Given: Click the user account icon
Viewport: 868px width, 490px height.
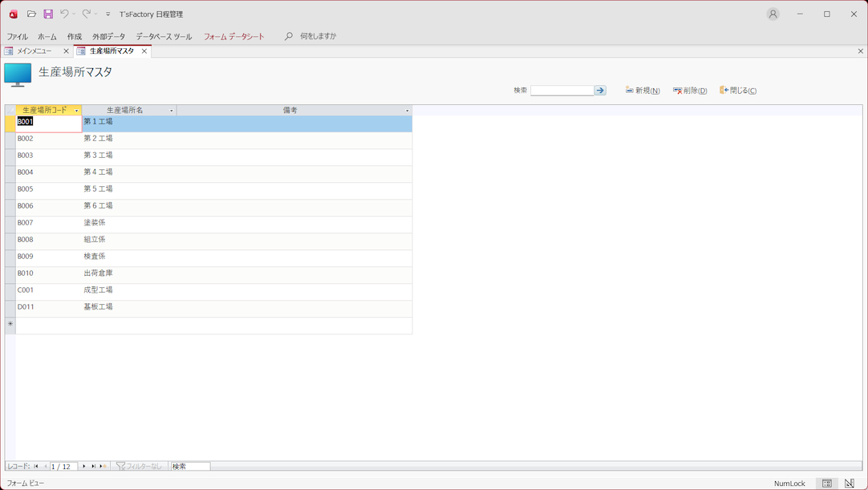Looking at the screenshot, I should [773, 14].
